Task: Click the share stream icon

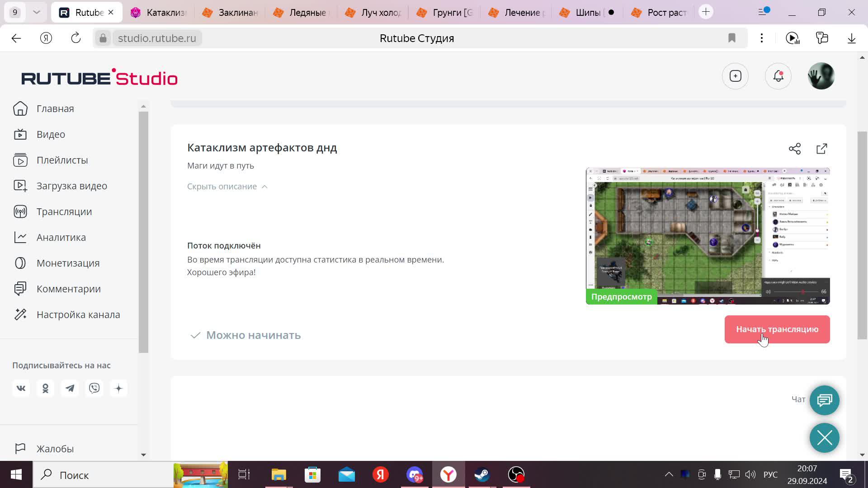Action: click(x=794, y=149)
